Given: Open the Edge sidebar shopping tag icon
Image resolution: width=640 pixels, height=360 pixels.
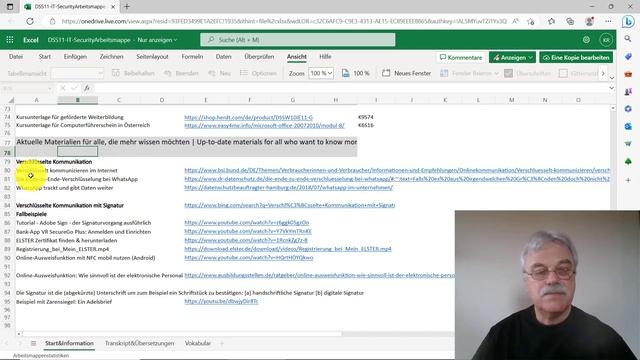Looking at the screenshot, I should [628, 56].
